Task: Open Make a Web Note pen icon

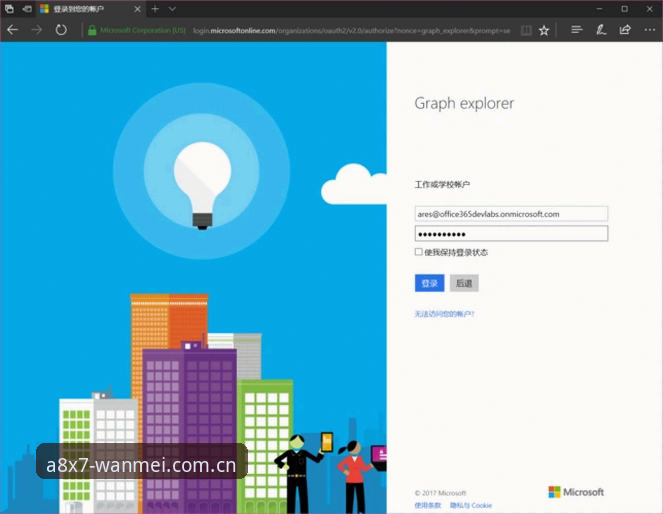Action: click(x=601, y=30)
